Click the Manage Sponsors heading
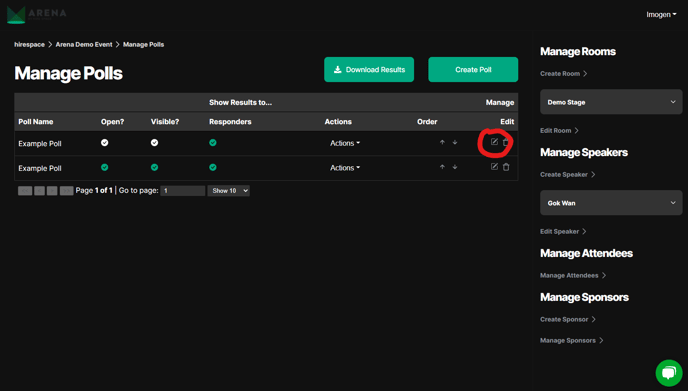This screenshot has width=688, height=391. [x=584, y=297]
